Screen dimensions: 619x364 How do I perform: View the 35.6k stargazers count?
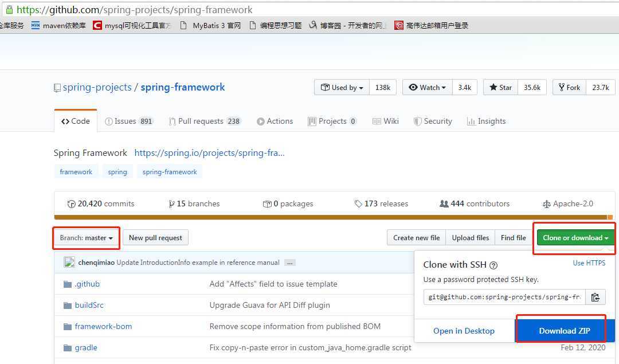click(532, 88)
